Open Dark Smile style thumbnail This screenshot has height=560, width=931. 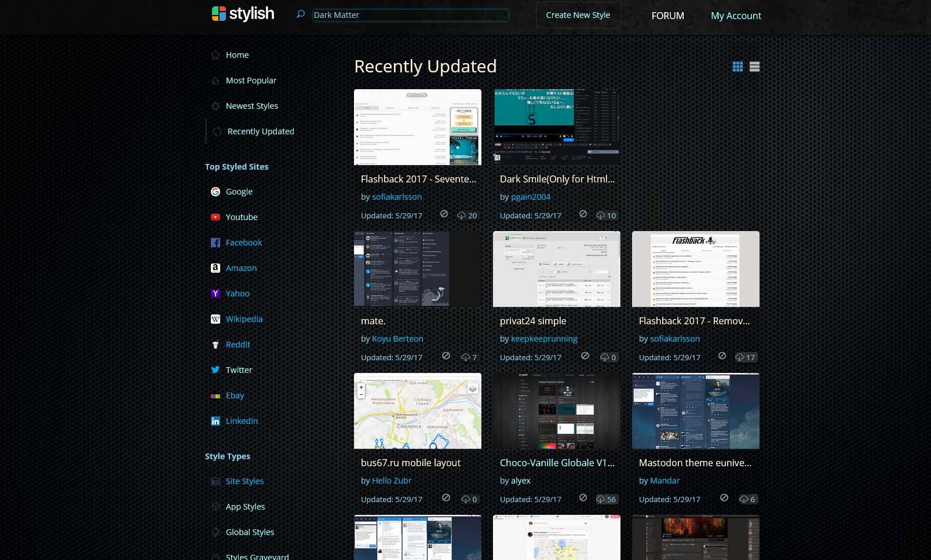[557, 127]
